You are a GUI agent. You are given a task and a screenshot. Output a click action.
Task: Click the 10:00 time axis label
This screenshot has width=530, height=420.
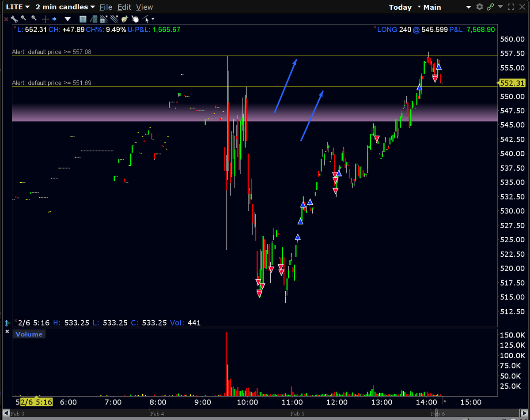click(x=247, y=402)
